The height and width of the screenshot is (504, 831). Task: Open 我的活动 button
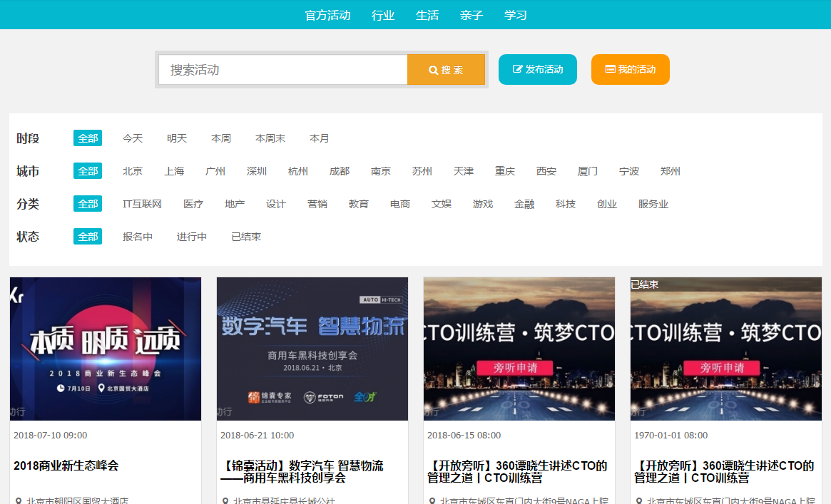(x=630, y=69)
